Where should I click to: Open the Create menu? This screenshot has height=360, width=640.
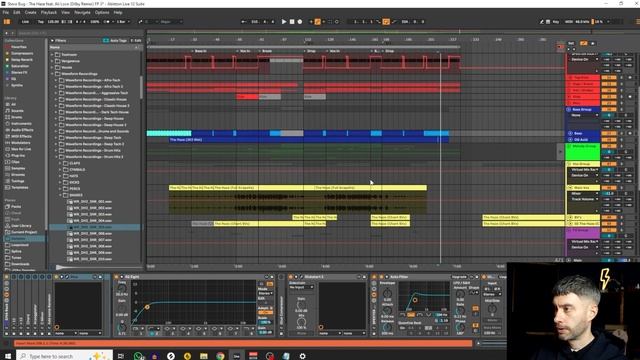(x=31, y=13)
